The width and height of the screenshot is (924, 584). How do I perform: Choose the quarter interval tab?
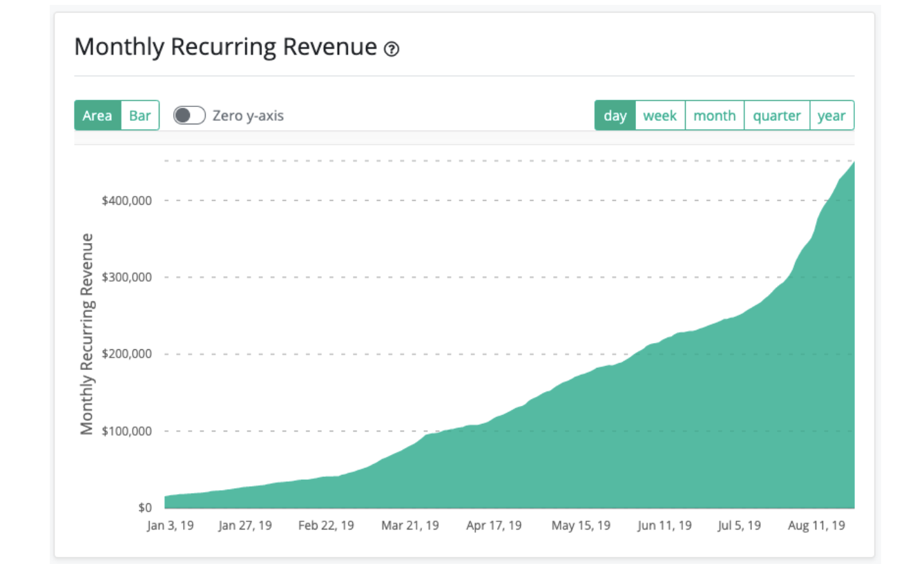click(x=776, y=115)
